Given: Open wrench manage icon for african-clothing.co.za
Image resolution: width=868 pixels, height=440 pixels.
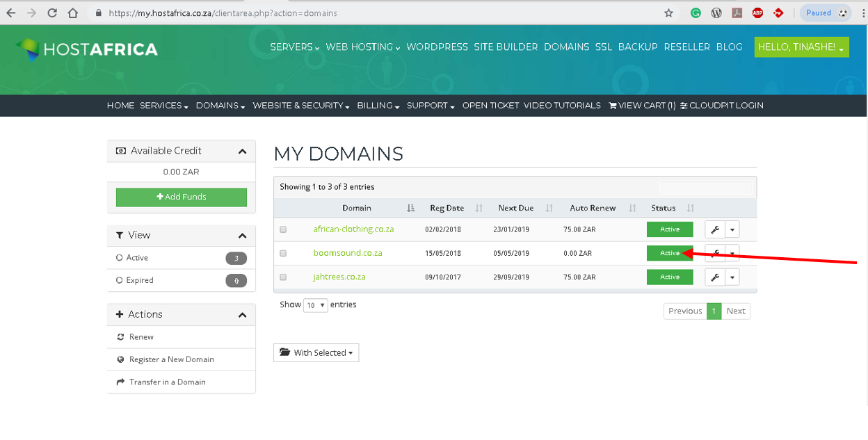Looking at the screenshot, I should click(x=715, y=229).
